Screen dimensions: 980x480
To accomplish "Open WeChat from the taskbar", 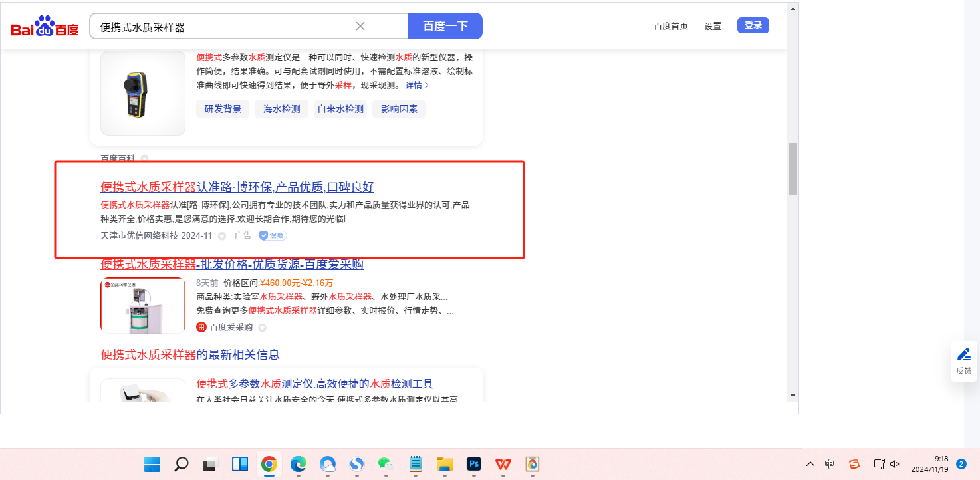I will coord(386,463).
